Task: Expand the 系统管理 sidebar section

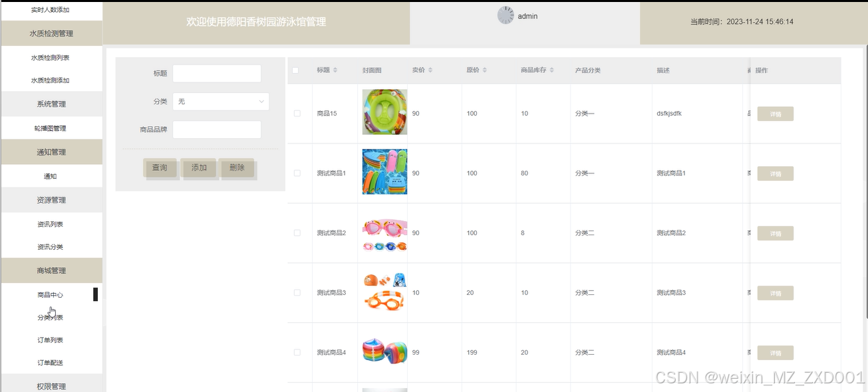Action: (51, 104)
